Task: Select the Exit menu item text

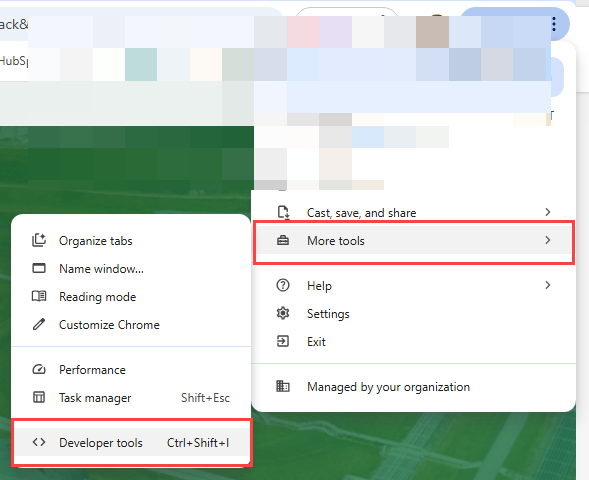Action: click(316, 342)
